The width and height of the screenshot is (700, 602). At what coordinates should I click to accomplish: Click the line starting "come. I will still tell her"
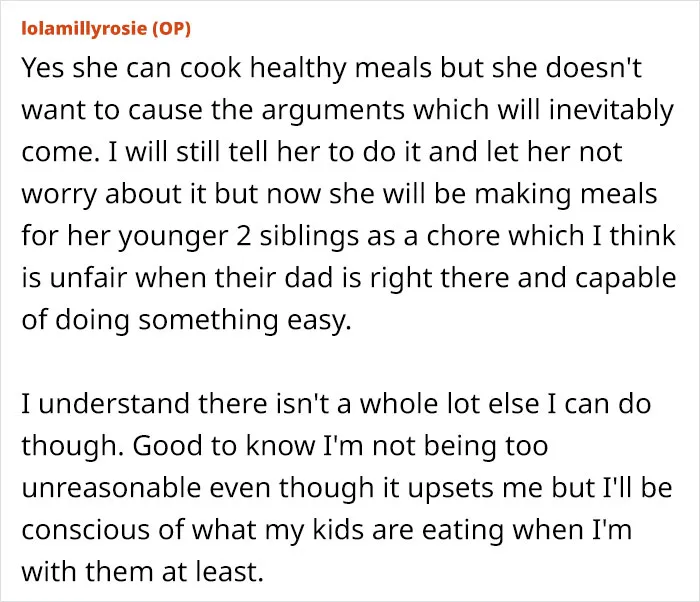(x=321, y=152)
